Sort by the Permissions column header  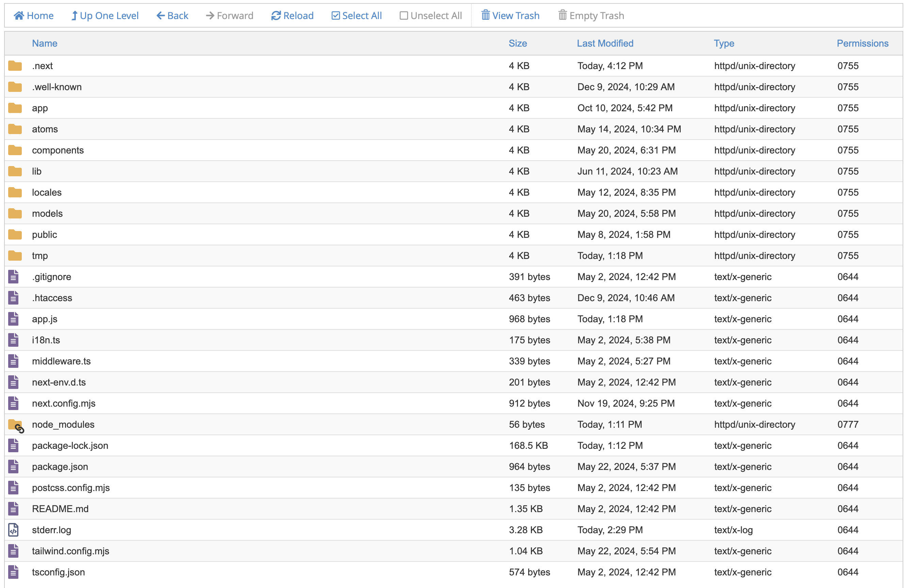pyautogui.click(x=862, y=44)
